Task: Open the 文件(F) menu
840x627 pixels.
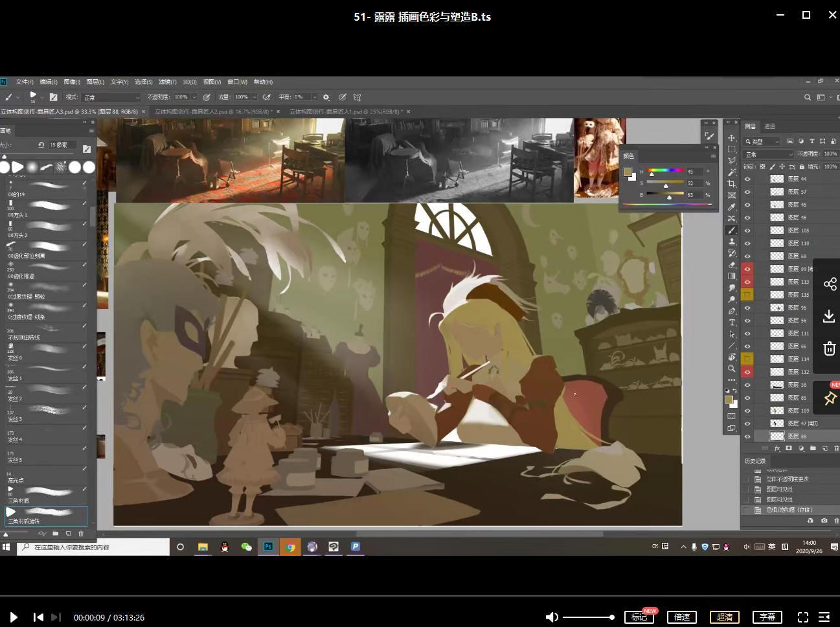Action: (x=25, y=82)
